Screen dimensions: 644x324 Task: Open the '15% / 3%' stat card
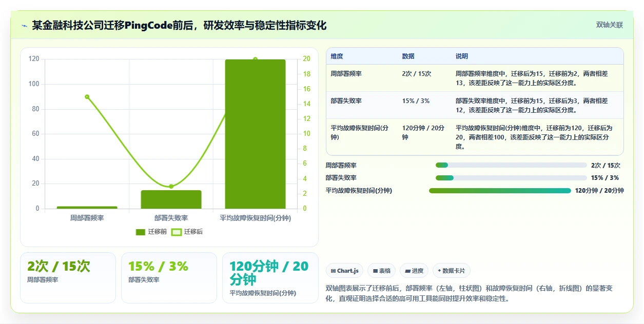[169, 277]
